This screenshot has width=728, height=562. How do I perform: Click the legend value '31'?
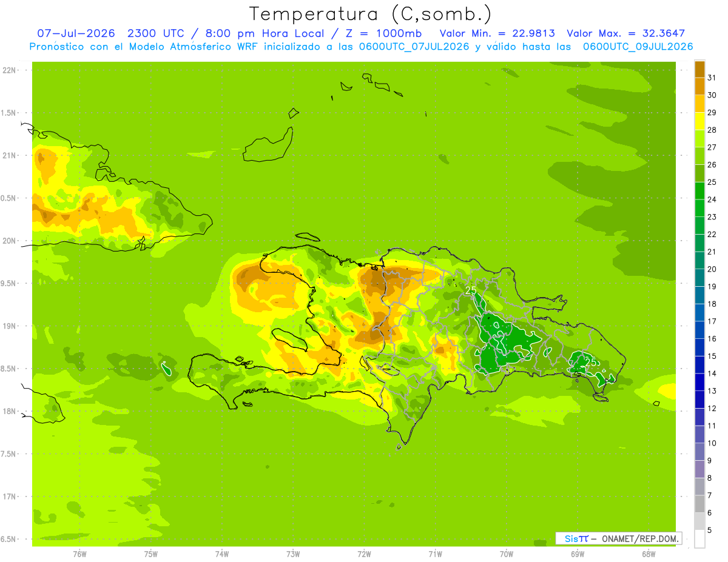tap(712, 78)
